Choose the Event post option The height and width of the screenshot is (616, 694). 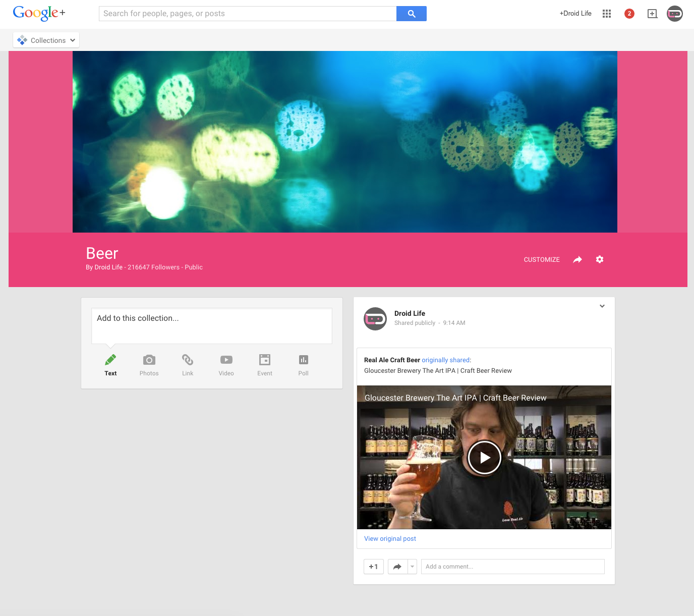265,365
